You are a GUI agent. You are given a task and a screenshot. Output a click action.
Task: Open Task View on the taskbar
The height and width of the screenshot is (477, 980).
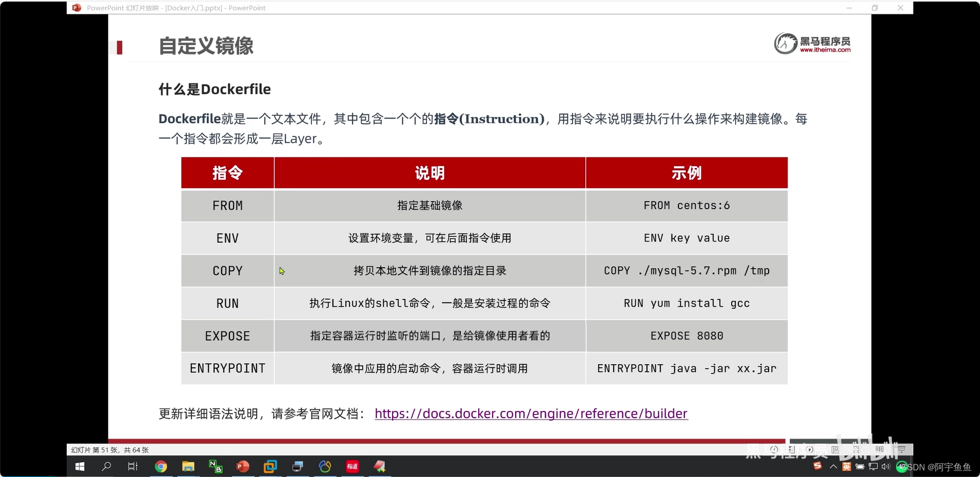[133, 466]
